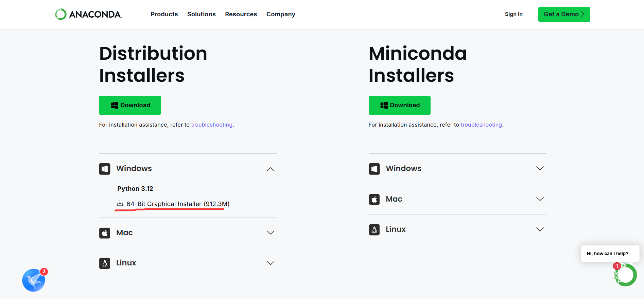The height and width of the screenshot is (299, 644).
Task: Open the Solutions menu
Action: tap(202, 14)
